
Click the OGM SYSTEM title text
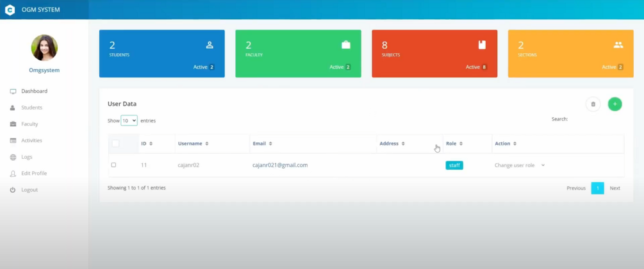(40, 10)
